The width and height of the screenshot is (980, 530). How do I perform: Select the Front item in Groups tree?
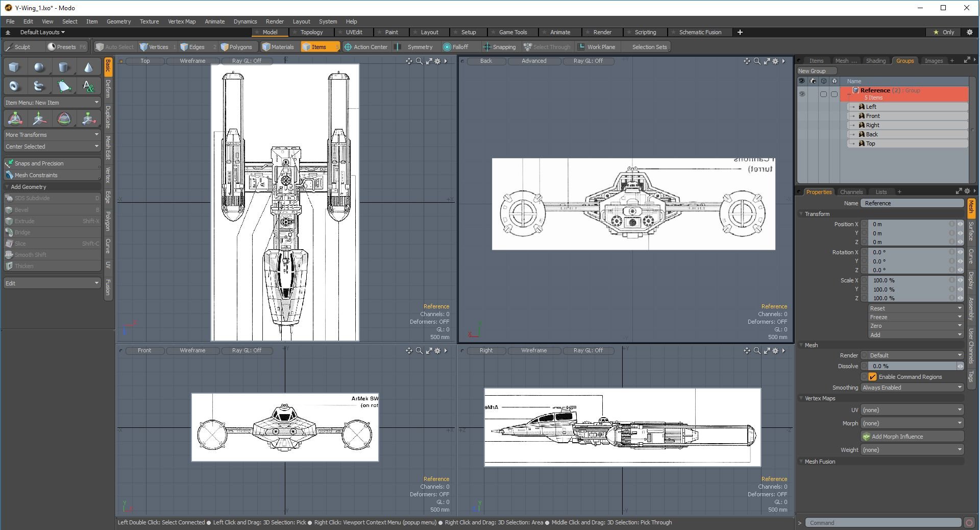[908, 116]
